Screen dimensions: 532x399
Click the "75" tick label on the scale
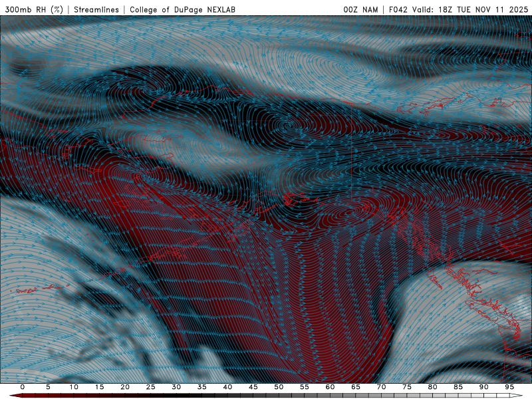click(406, 387)
